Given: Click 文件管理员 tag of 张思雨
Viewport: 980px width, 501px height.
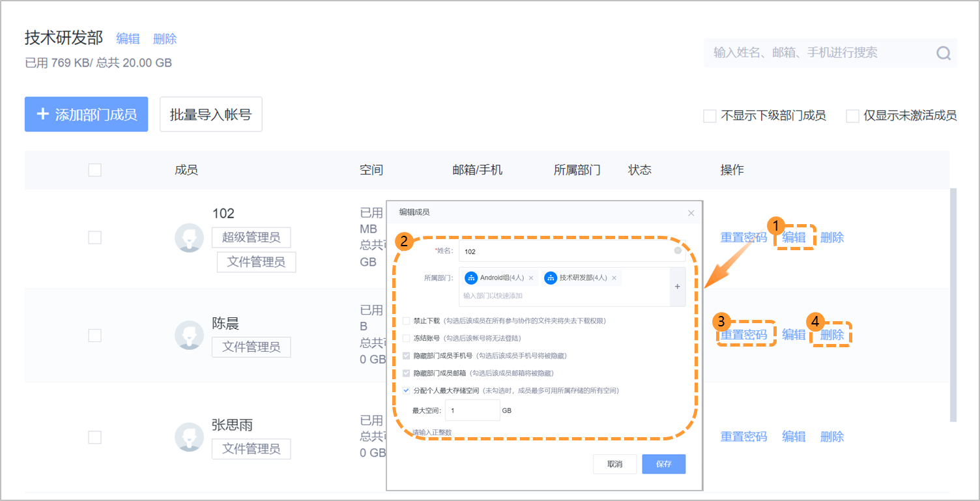Looking at the screenshot, I should point(251,449).
